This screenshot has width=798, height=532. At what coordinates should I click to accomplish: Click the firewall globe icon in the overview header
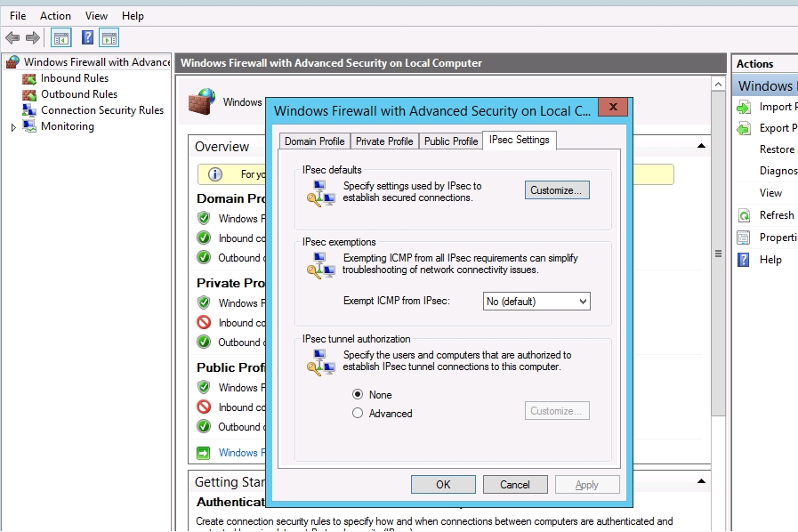(x=202, y=101)
